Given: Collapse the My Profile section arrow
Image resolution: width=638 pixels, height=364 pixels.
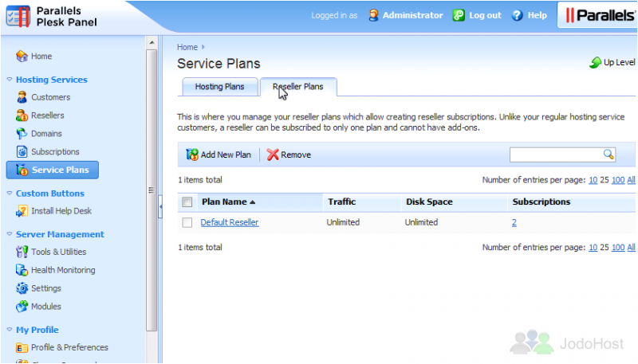Looking at the screenshot, I should 10,330.
